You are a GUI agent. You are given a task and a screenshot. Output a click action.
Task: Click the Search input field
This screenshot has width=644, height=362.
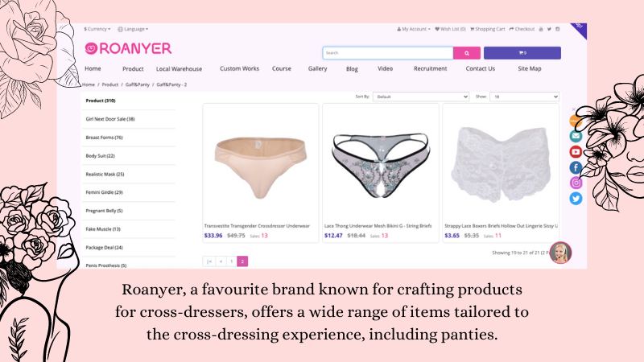tap(388, 53)
